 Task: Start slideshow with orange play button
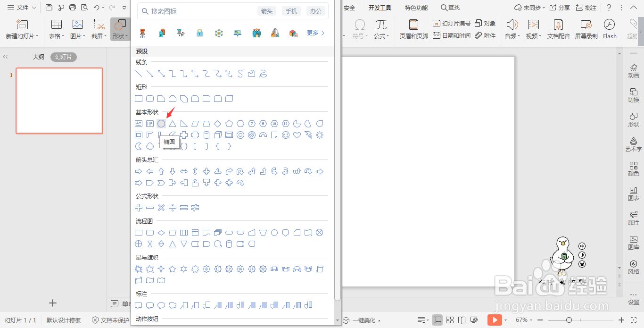[494, 320]
